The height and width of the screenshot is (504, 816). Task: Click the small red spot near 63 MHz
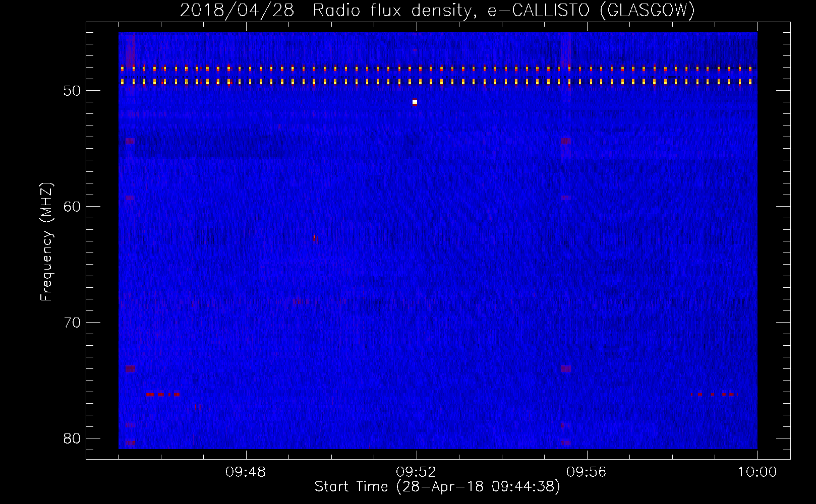314,238
